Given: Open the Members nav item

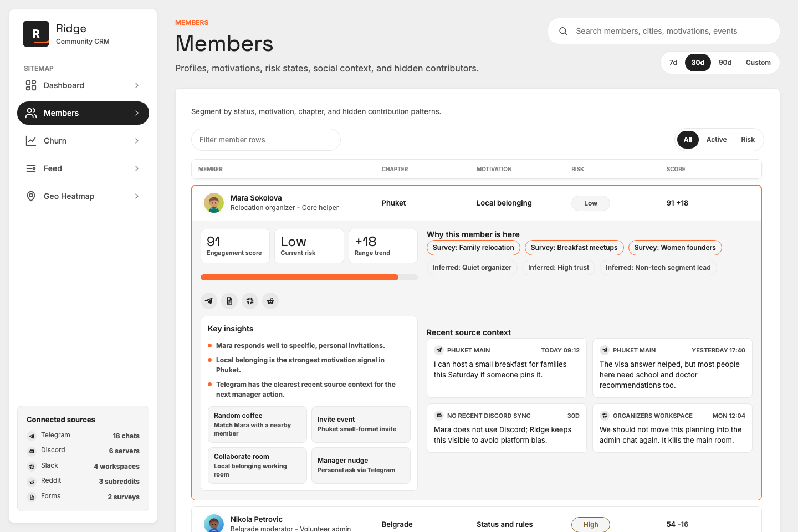Looking at the screenshot, I should [x=83, y=113].
